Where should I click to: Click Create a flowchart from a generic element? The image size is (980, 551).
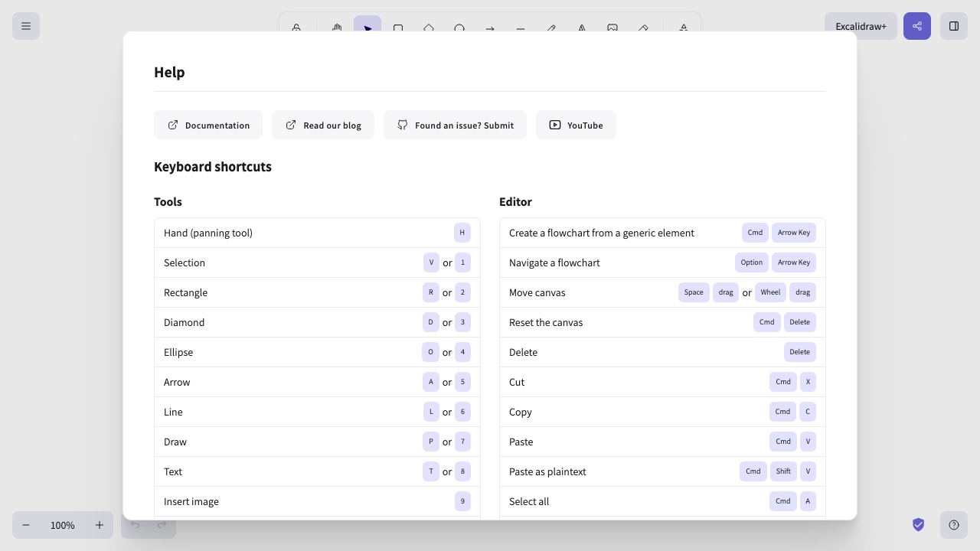602,233
